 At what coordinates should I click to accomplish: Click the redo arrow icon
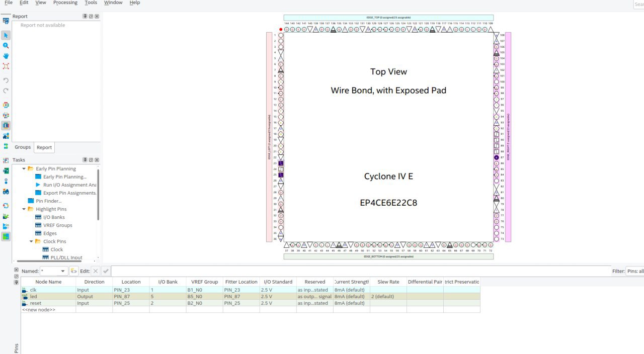[x=6, y=91]
